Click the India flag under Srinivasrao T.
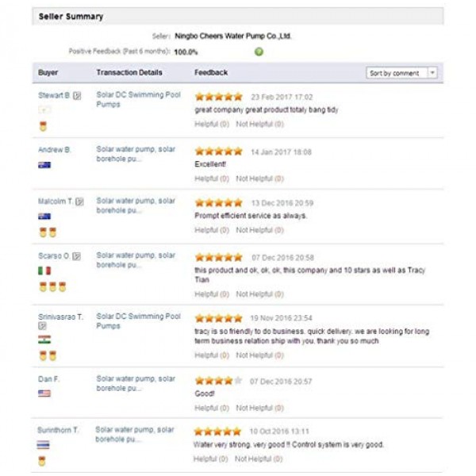The height and width of the screenshot is (476, 476). pyautogui.click(x=44, y=340)
